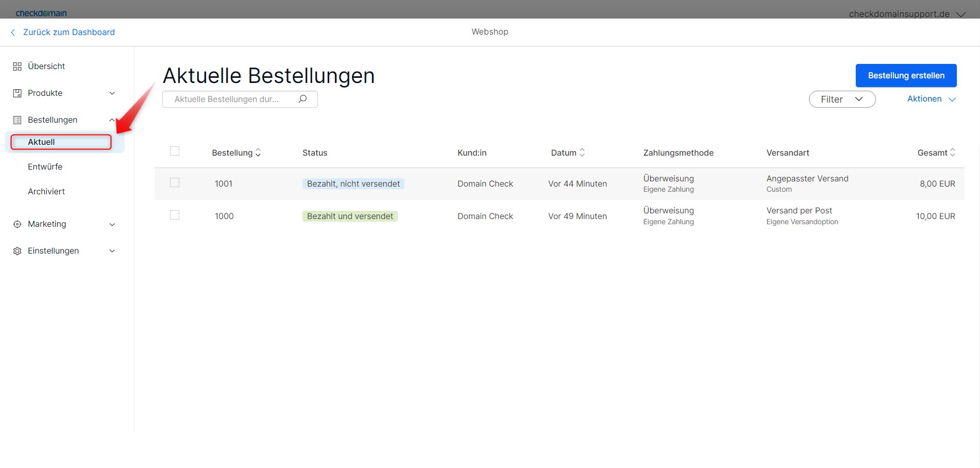Click the Marketing compass icon

tap(17, 224)
